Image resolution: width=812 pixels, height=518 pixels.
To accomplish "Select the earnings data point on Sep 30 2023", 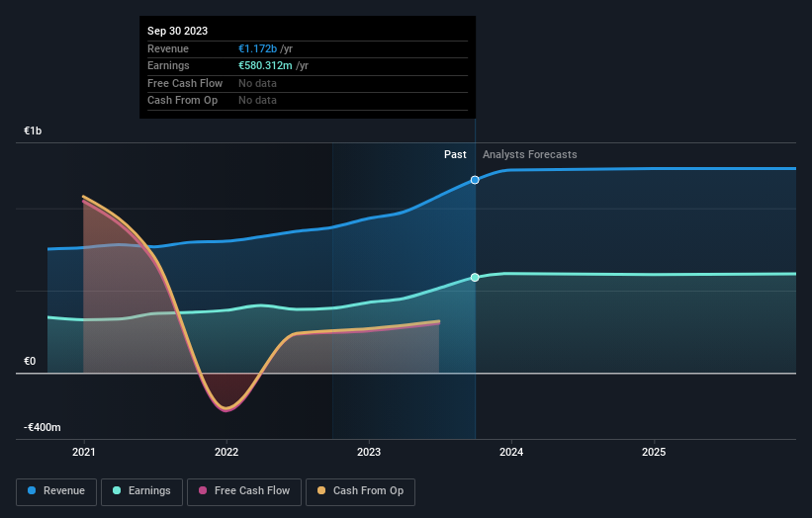I will 475,278.
